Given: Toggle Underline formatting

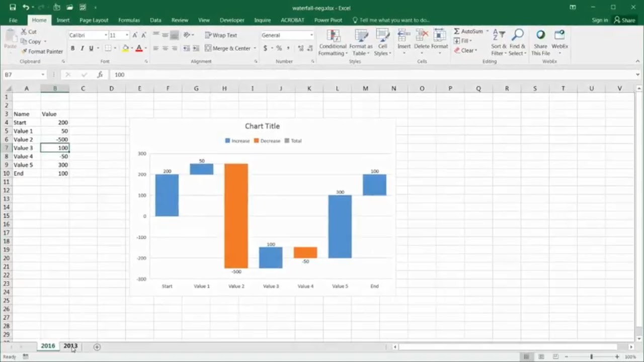Looking at the screenshot, I should point(91,48).
